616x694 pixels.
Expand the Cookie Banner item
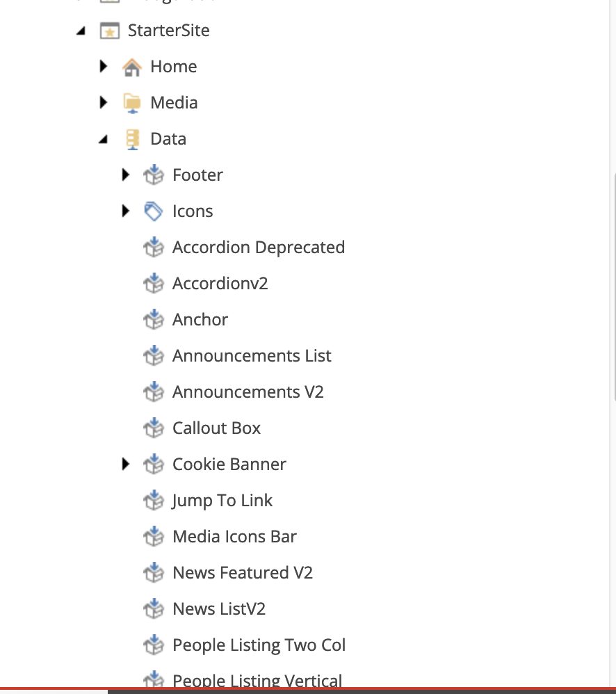click(125, 464)
